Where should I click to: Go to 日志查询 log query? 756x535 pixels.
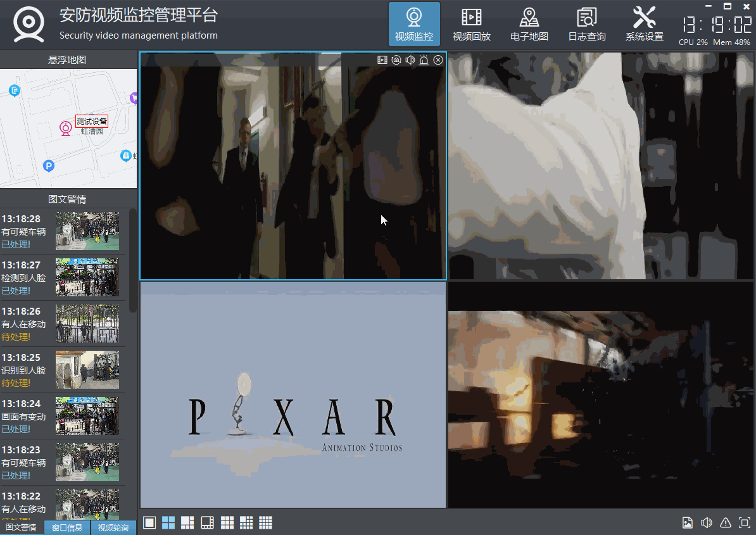click(587, 24)
